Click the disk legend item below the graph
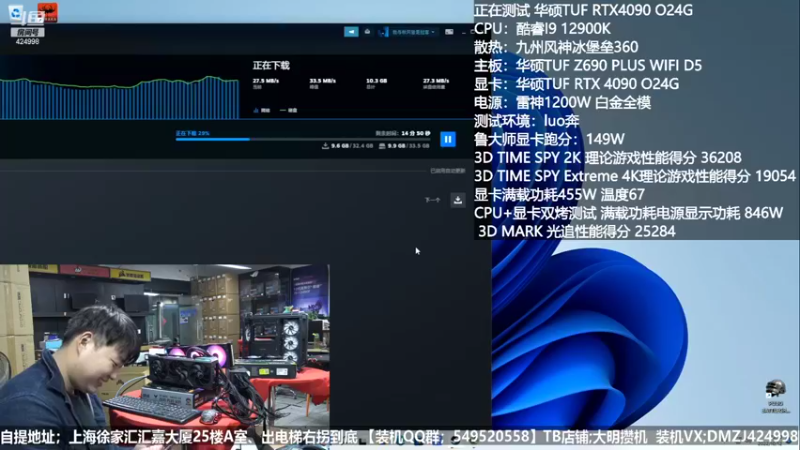 pyautogui.click(x=289, y=110)
